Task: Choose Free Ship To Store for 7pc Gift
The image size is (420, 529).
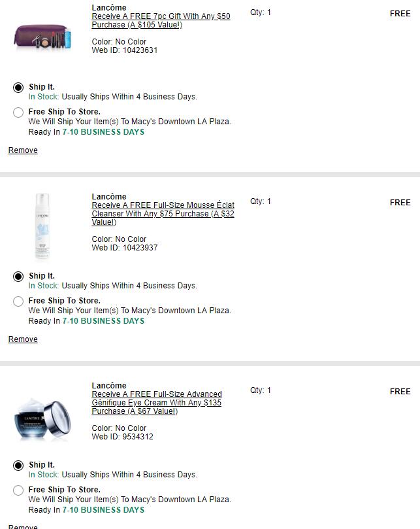Action: tap(18, 112)
